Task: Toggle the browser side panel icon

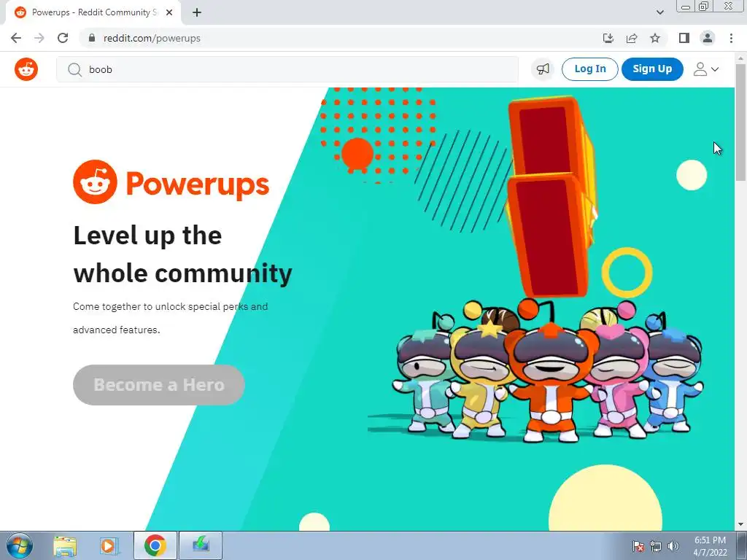Action: [684, 38]
